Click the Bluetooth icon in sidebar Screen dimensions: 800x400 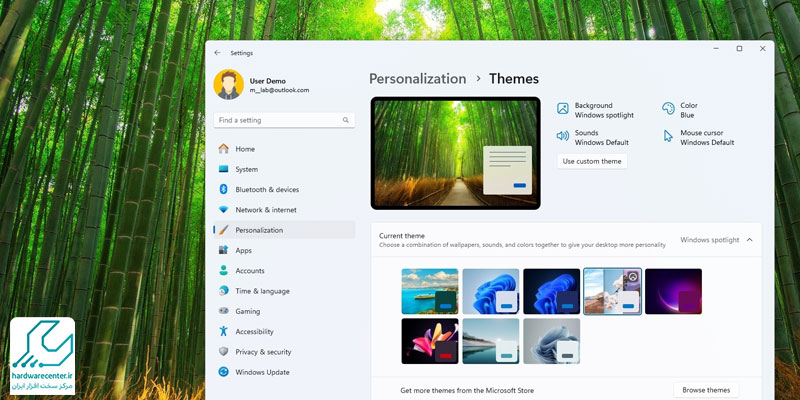click(223, 189)
